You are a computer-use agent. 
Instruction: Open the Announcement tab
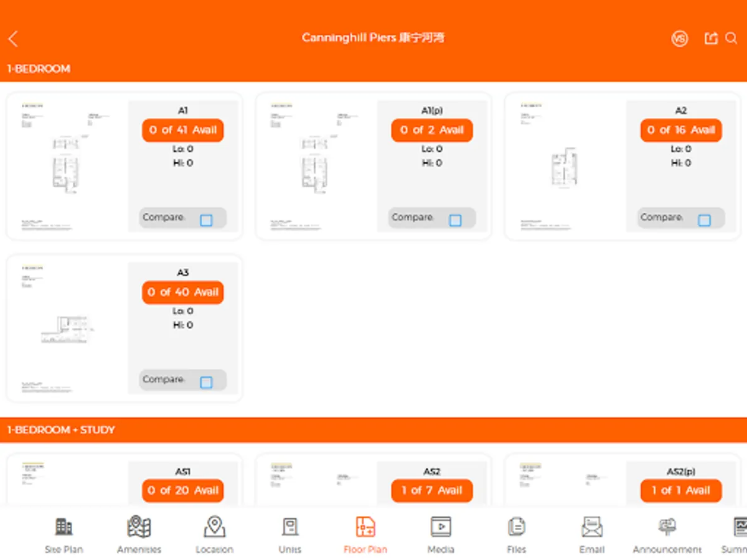tap(667, 535)
